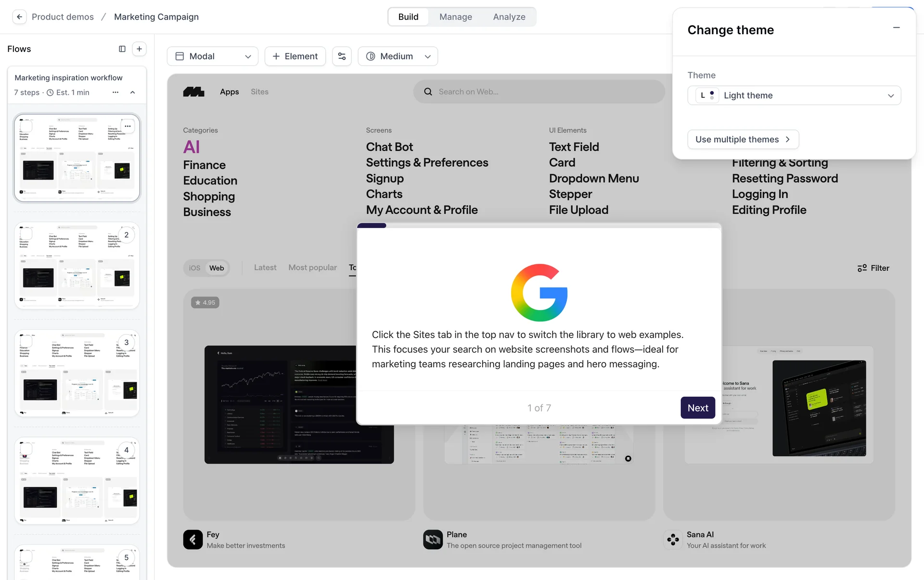Open the settings sliders icon in toolbar

click(x=342, y=56)
